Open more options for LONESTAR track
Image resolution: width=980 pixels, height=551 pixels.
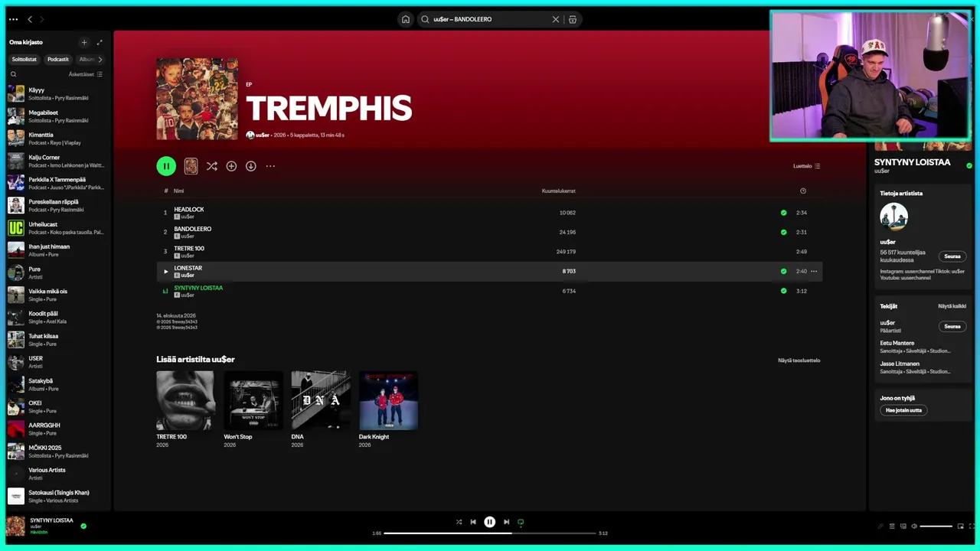[x=814, y=271]
